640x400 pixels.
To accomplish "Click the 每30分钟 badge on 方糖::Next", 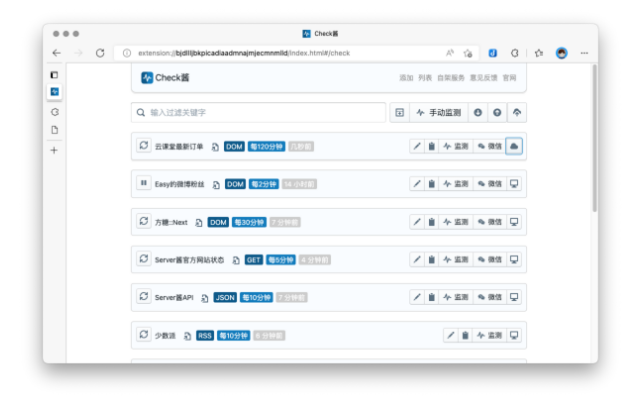I will pos(249,222).
